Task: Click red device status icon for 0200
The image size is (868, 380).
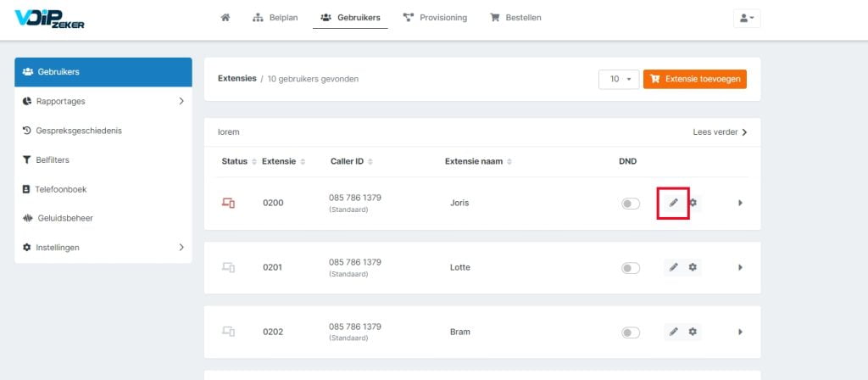Action: tap(228, 203)
